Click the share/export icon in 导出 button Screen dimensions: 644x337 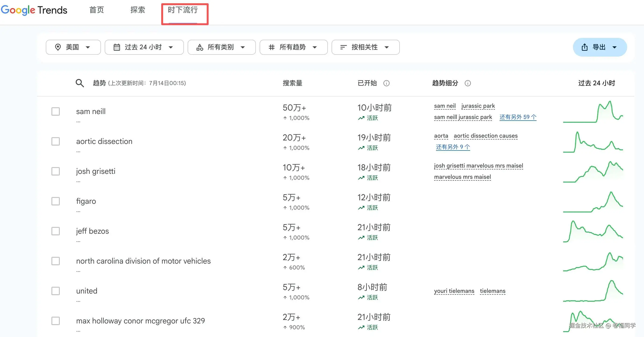[x=584, y=47]
